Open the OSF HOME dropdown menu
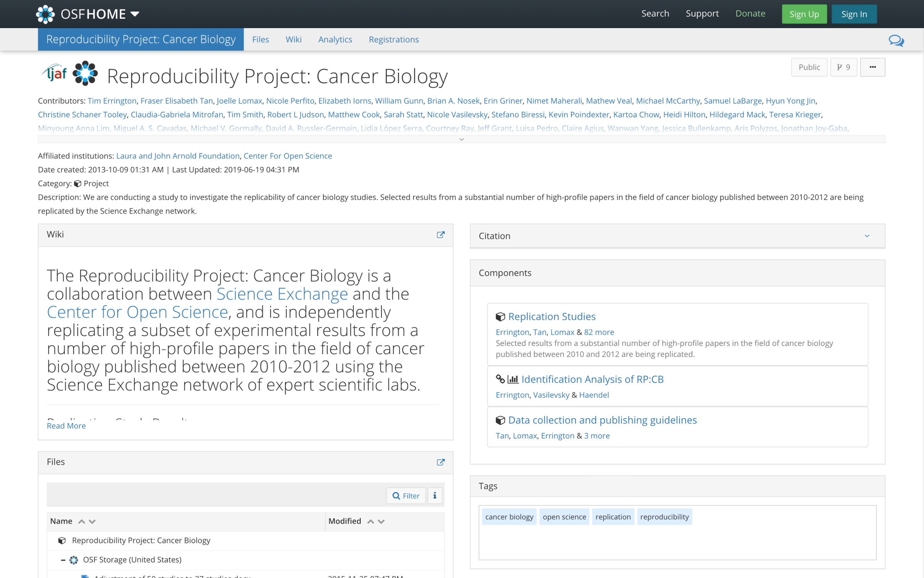Image resolution: width=924 pixels, height=578 pixels. tap(134, 14)
